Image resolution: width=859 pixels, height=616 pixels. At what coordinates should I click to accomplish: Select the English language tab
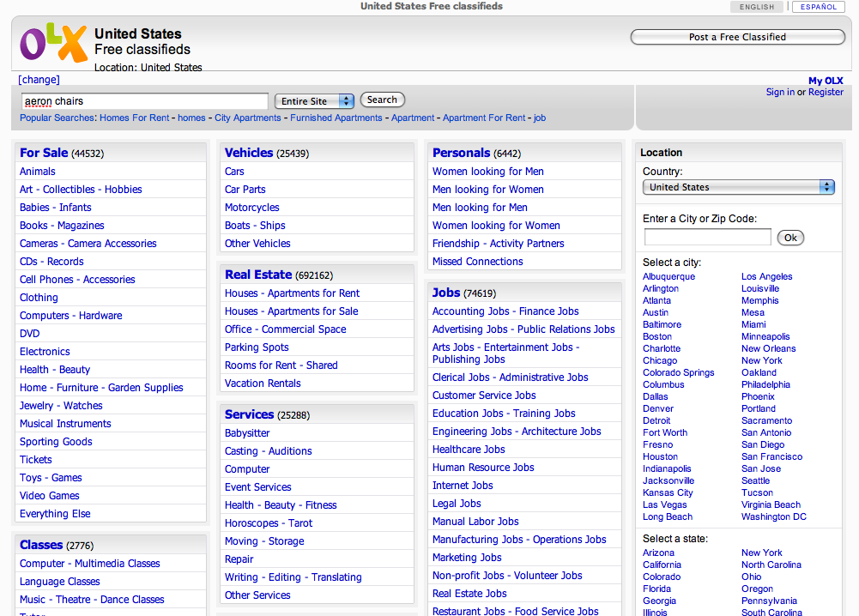(x=756, y=7)
